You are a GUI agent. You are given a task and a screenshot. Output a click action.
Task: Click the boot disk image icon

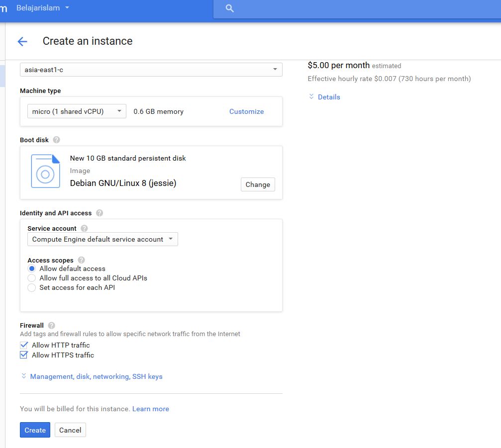click(45, 172)
